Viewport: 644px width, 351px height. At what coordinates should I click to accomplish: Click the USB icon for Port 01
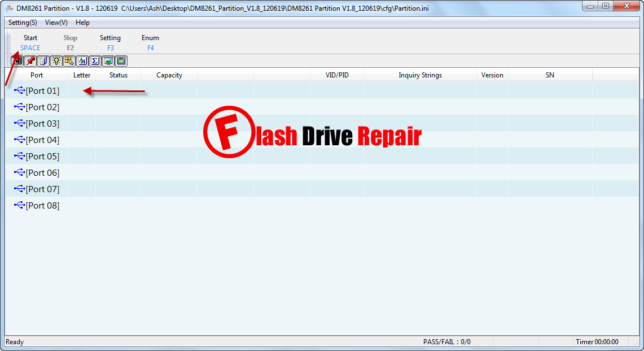click(x=19, y=90)
